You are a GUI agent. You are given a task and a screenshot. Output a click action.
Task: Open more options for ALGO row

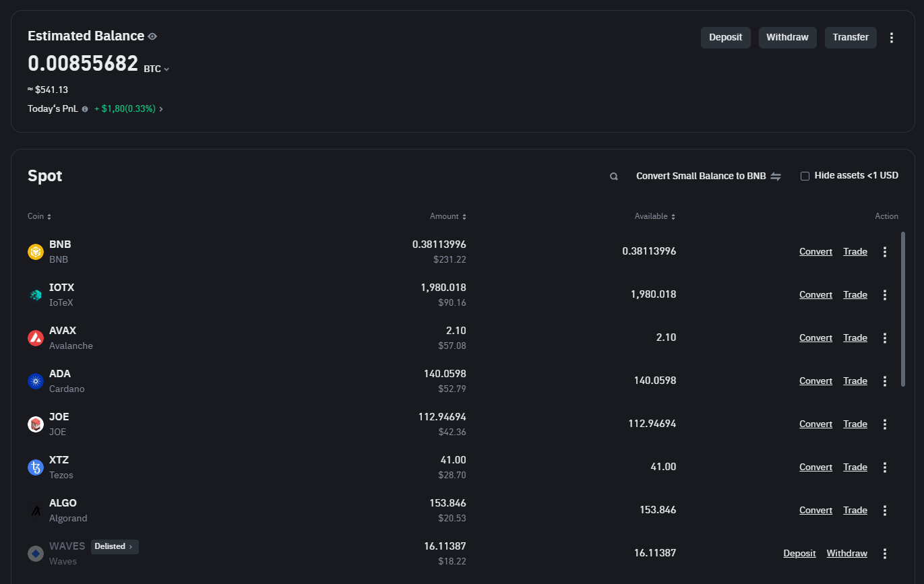885,511
